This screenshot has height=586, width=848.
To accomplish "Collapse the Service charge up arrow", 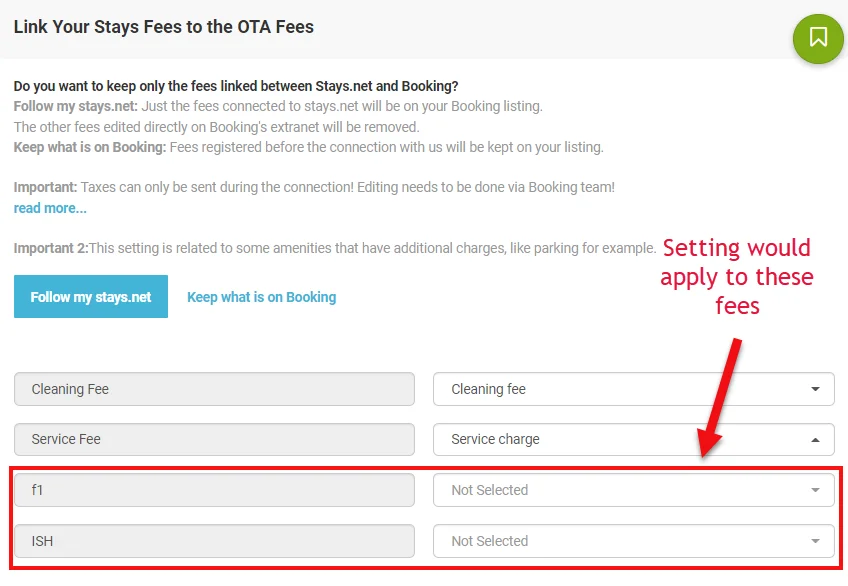I will pyautogui.click(x=816, y=439).
